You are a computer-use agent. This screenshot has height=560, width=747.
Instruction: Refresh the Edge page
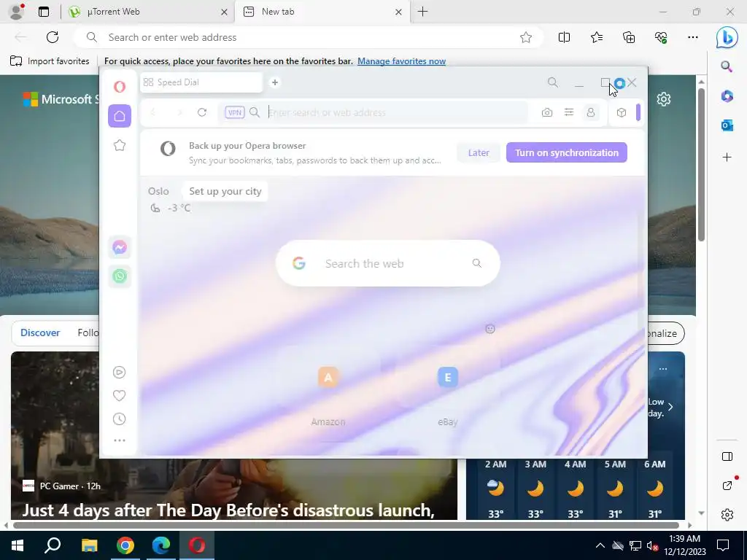click(x=53, y=37)
